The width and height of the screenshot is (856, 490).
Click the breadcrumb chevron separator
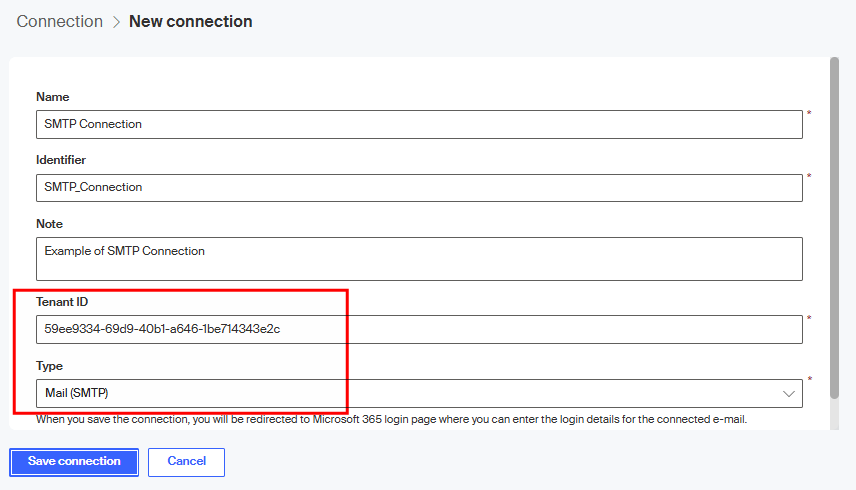tap(116, 22)
